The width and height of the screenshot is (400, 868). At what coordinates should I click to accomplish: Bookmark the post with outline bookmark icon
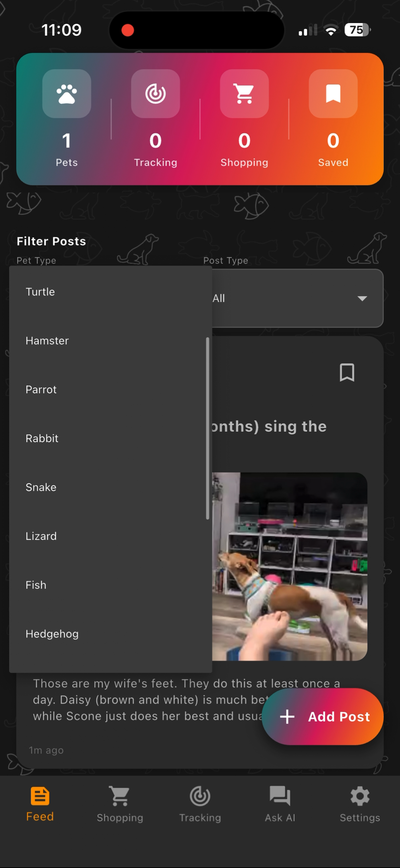point(347,373)
